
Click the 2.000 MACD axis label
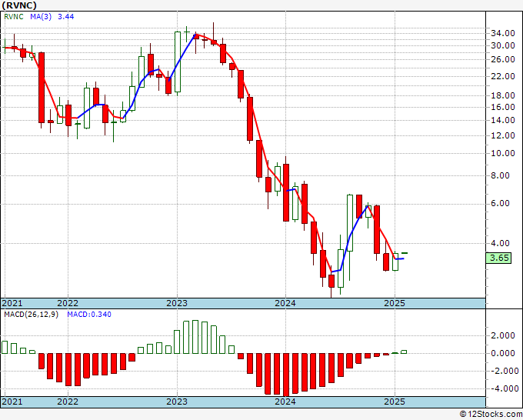(x=503, y=335)
